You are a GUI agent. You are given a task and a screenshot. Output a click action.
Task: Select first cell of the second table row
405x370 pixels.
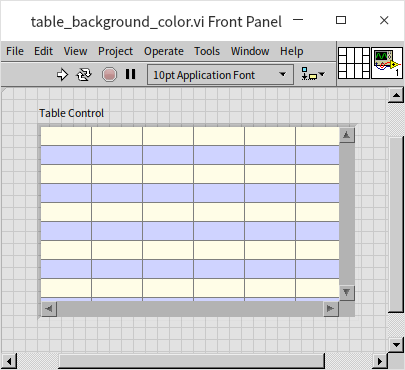click(66, 155)
